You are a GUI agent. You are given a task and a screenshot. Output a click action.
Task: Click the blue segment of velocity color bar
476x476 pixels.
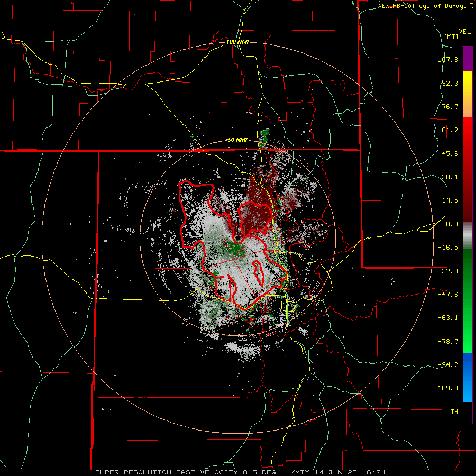click(467, 377)
